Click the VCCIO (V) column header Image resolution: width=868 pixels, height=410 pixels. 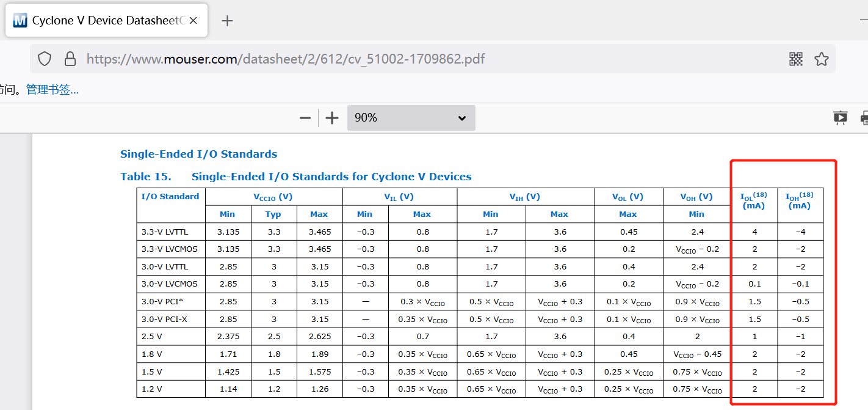pos(273,197)
